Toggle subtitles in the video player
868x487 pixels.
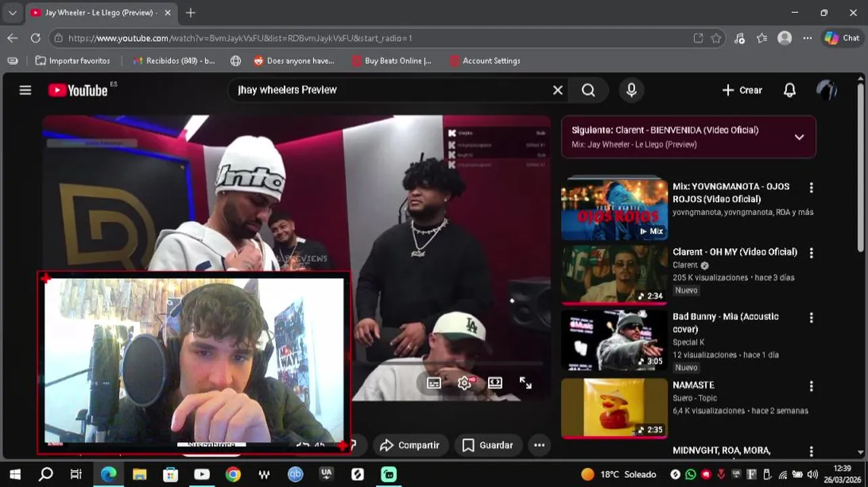click(x=434, y=383)
